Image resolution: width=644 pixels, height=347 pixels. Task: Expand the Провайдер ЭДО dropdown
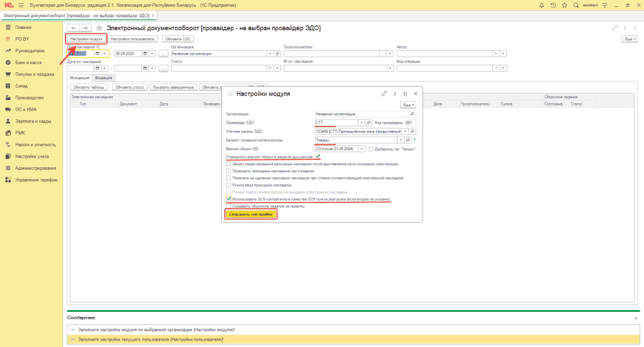pyautogui.click(x=361, y=123)
